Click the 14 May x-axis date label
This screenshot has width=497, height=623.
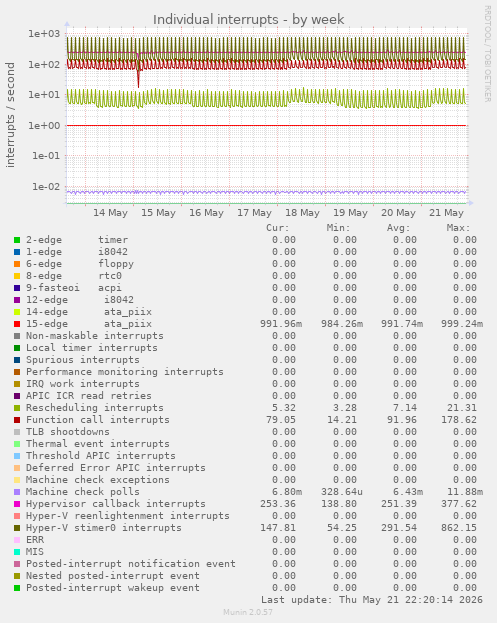(x=110, y=213)
